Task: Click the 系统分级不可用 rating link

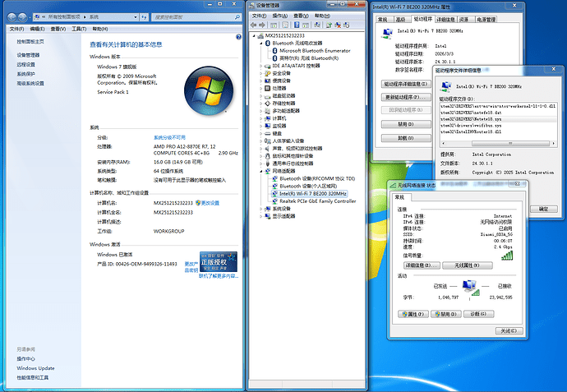Action: point(169,137)
